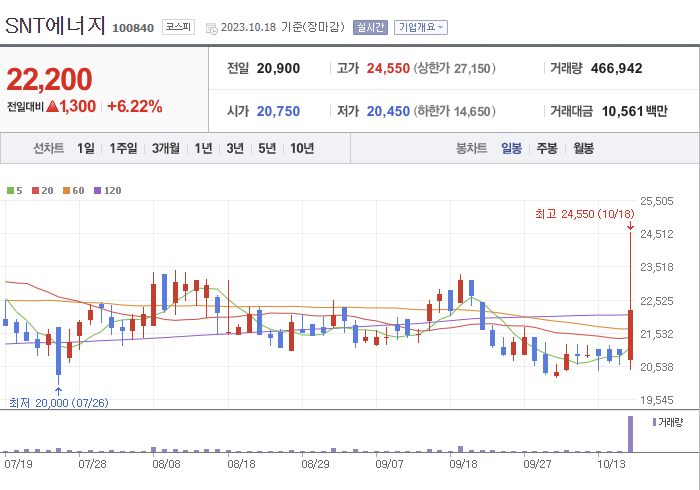Select the 3년 line chart tab
Viewport: 700px width, 490px height.
pos(235,148)
